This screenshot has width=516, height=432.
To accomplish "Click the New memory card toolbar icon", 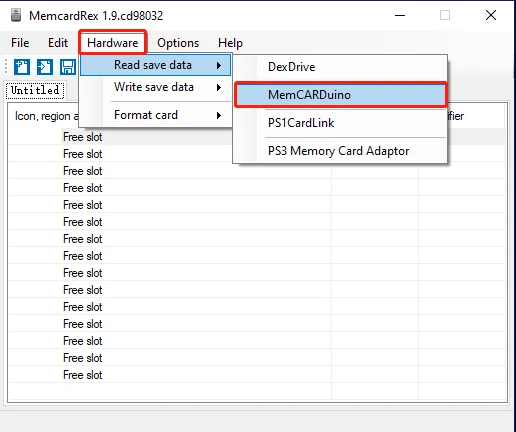I will tap(22, 67).
